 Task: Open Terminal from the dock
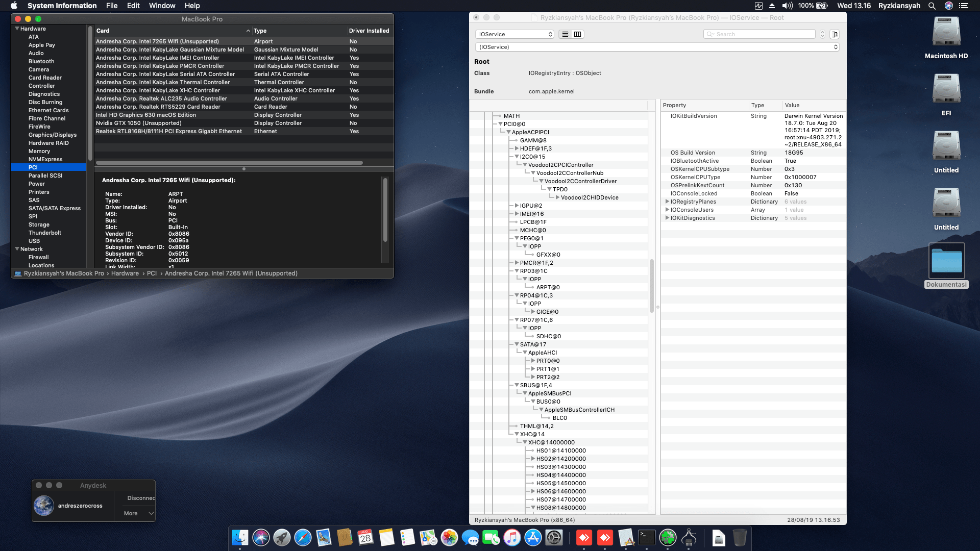(x=647, y=538)
